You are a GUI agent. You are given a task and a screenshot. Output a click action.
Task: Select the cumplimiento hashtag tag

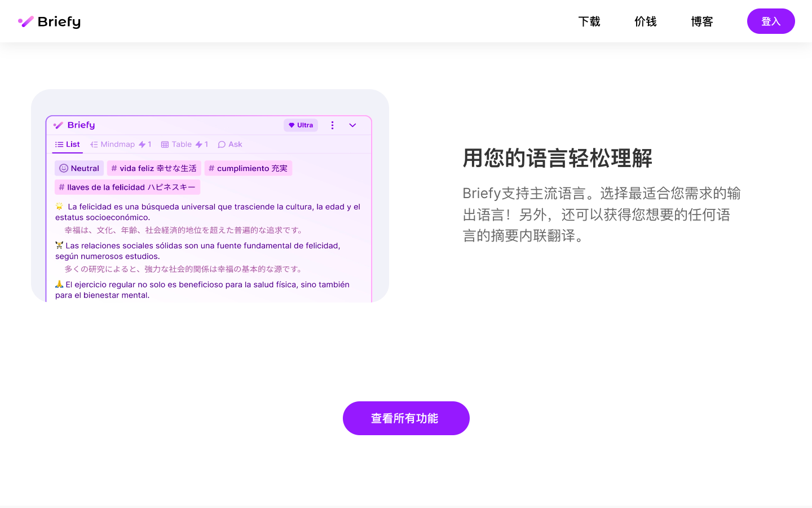248,168
